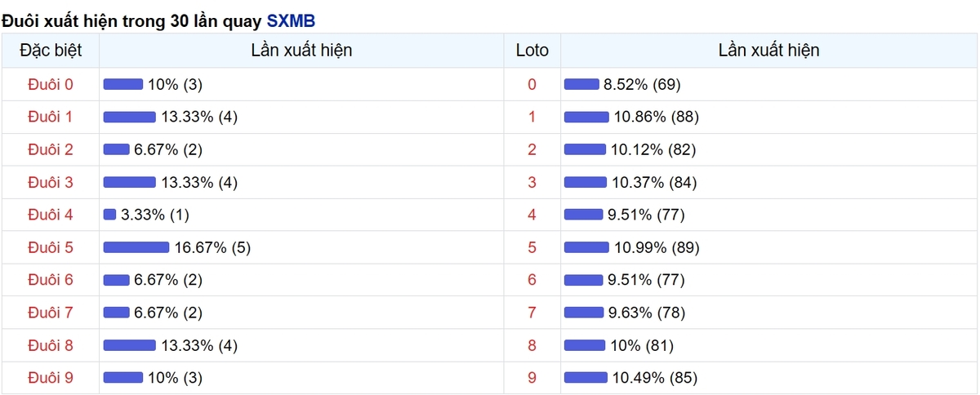The image size is (980, 395).
Task: Click the Loto 0 bar showing 8.52%
Action: click(x=581, y=84)
